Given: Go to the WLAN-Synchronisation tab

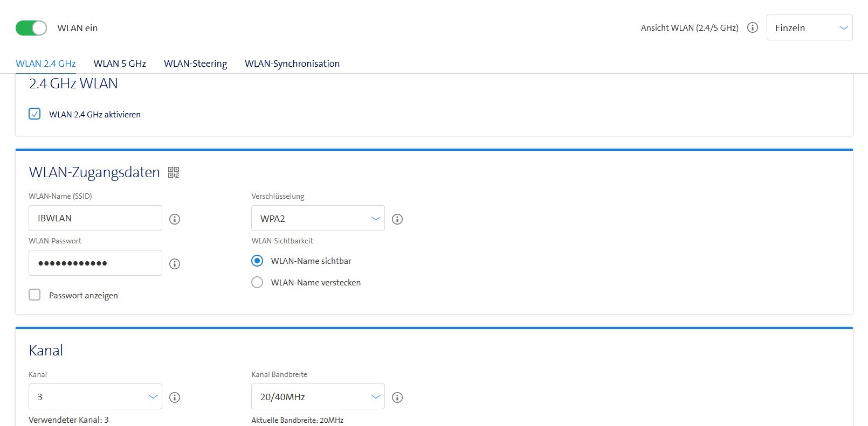Looking at the screenshot, I should coord(292,64).
